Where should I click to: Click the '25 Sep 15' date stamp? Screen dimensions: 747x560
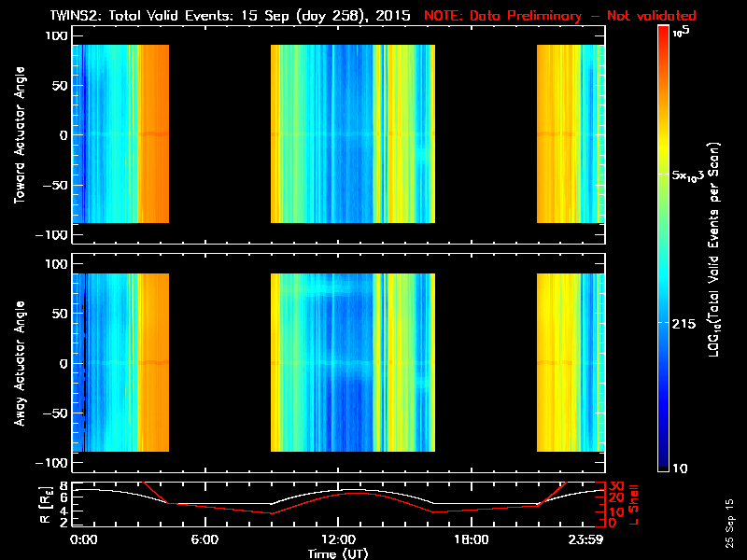(729, 523)
